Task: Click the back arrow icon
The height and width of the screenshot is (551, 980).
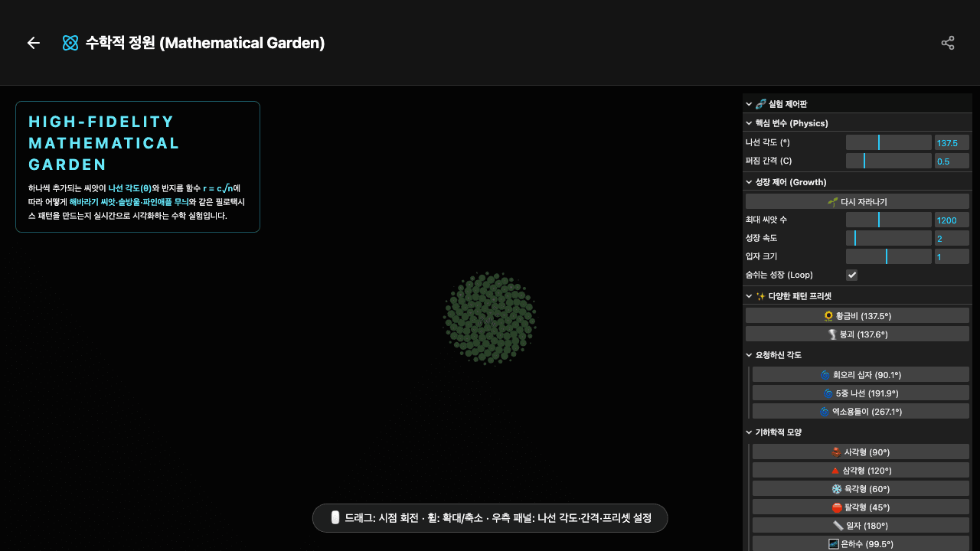Action: point(33,43)
